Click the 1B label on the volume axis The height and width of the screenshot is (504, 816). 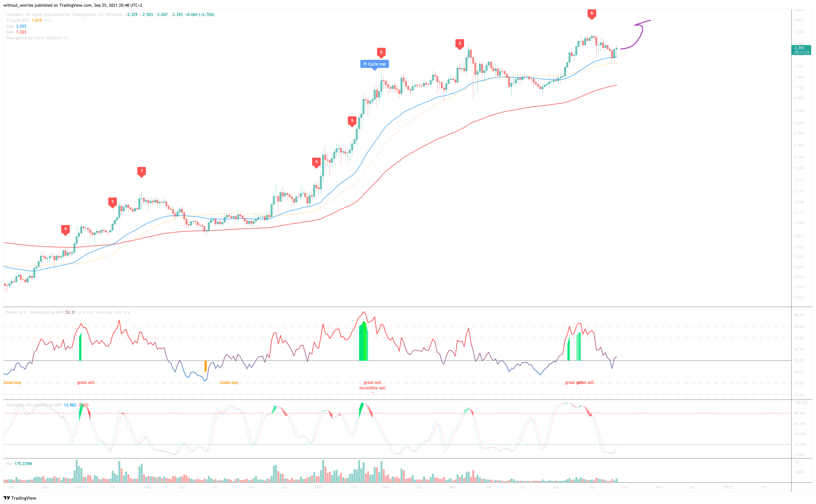797,463
